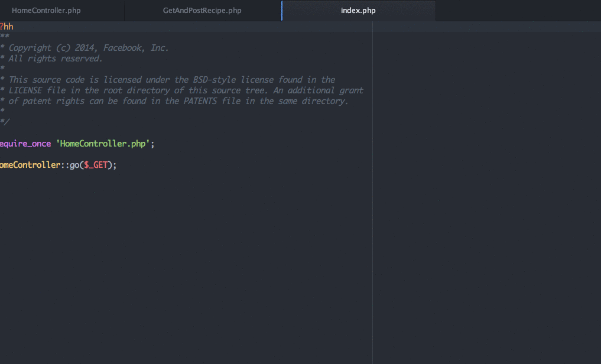Click the go method call
Viewport: 601px width, 364px height.
tap(74, 165)
